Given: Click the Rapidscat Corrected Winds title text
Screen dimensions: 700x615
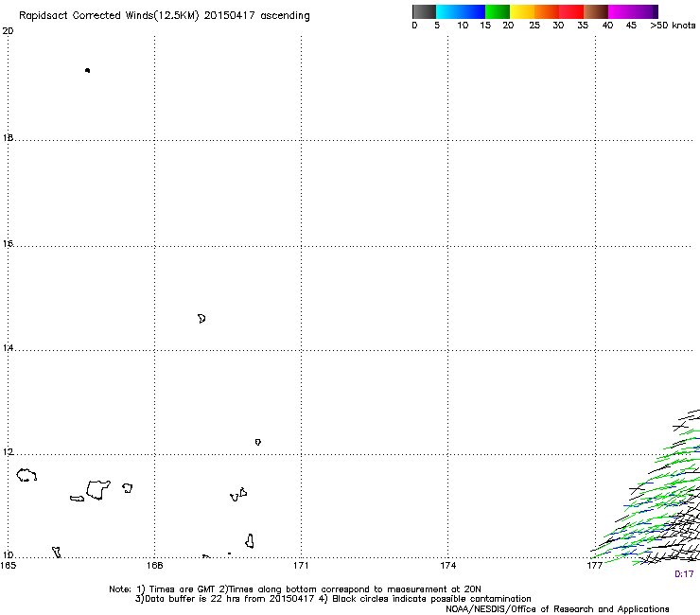Looking at the screenshot, I should (165, 15).
